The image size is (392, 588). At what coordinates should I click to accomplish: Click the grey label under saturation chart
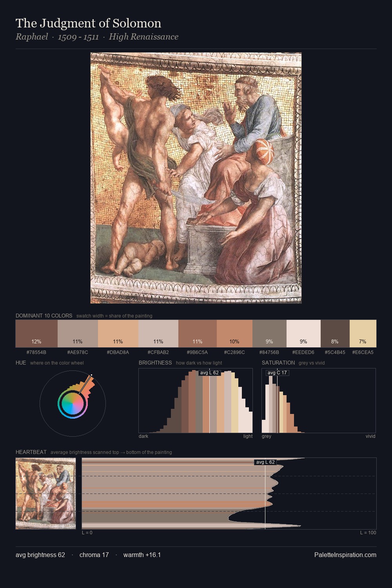tap(267, 436)
